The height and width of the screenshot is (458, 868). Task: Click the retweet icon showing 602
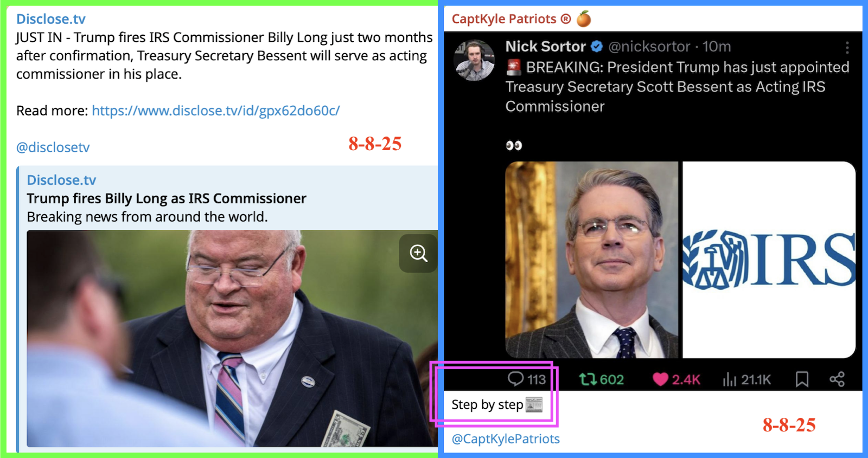point(588,379)
